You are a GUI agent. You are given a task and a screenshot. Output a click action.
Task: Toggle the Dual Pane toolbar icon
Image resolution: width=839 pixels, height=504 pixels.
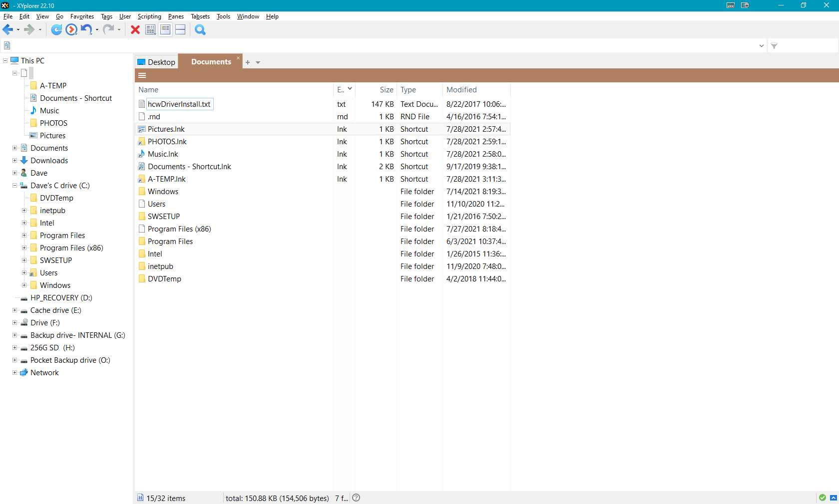coord(180,30)
